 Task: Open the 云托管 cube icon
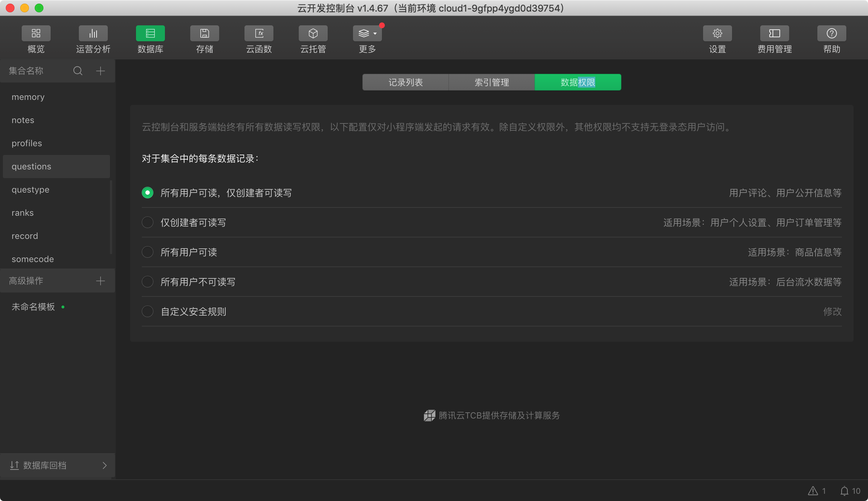pyautogui.click(x=313, y=33)
